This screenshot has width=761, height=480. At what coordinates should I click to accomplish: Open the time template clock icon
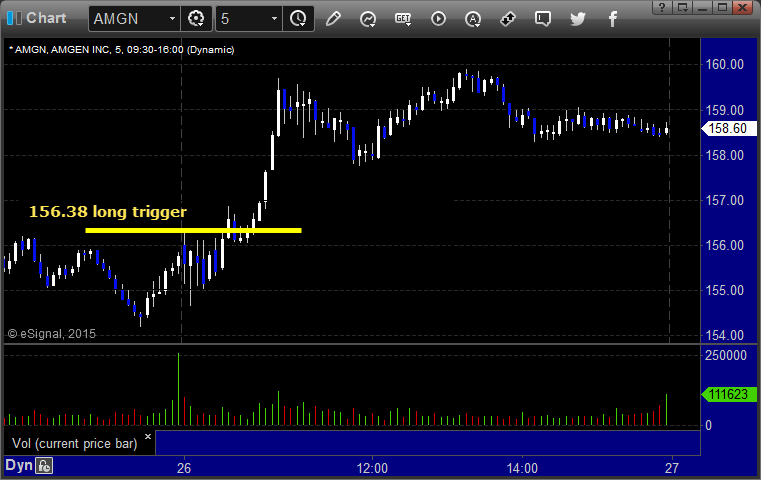(298, 19)
